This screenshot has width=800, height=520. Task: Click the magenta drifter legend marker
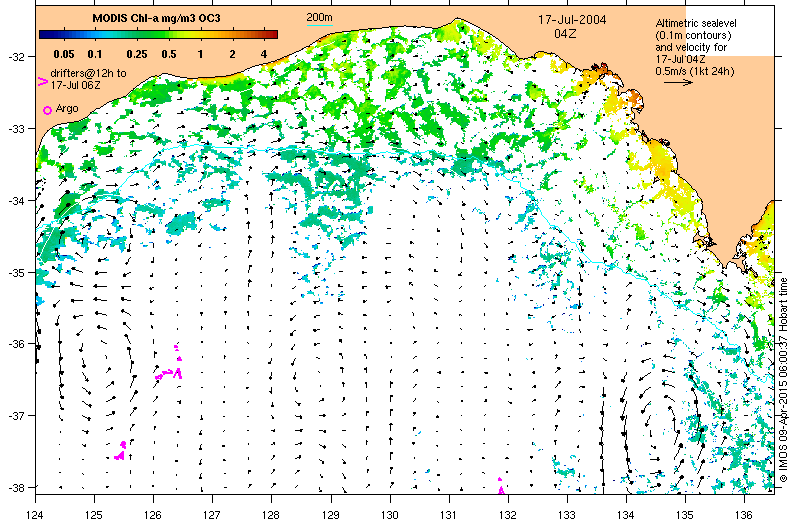pyautogui.click(x=43, y=81)
